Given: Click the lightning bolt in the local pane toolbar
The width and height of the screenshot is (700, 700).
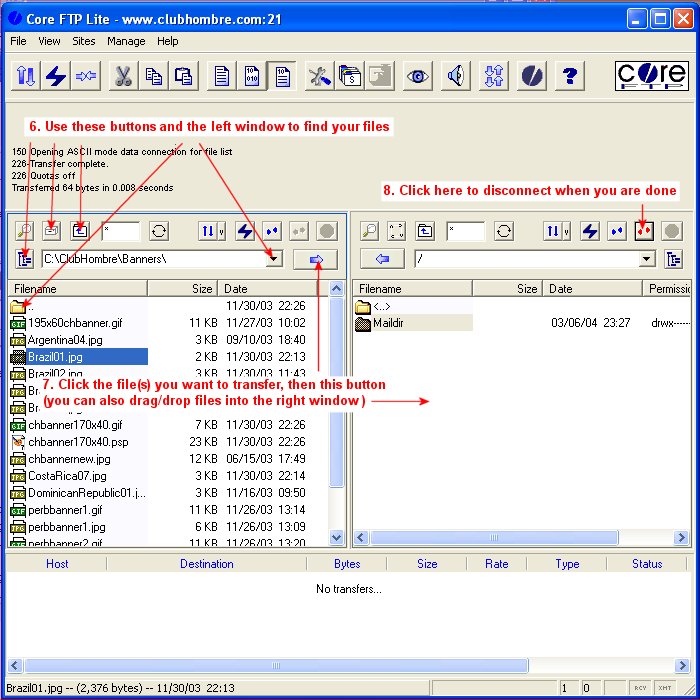Looking at the screenshot, I should point(245,231).
